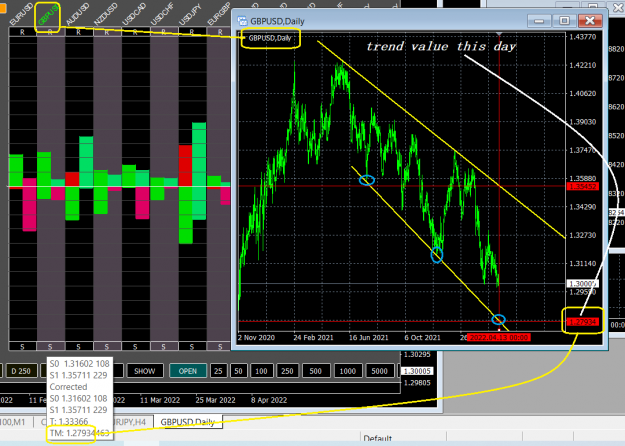Select the 500 bars button
This screenshot has width=625, height=446.
pyautogui.click(x=315, y=371)
